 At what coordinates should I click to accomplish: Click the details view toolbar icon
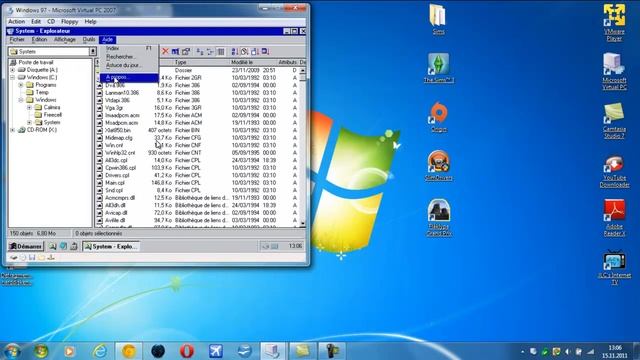coord(221,51)
